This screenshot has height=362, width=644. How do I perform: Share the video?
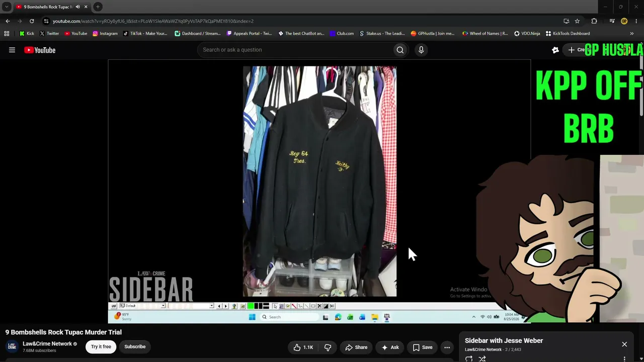(356, 347)
